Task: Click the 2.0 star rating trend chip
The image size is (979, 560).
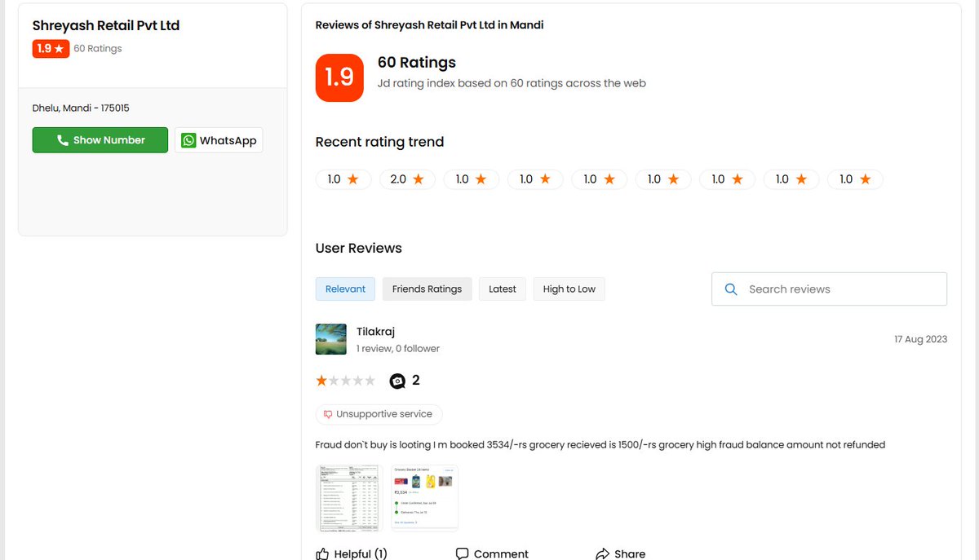Action: click(x=407, y=179)
